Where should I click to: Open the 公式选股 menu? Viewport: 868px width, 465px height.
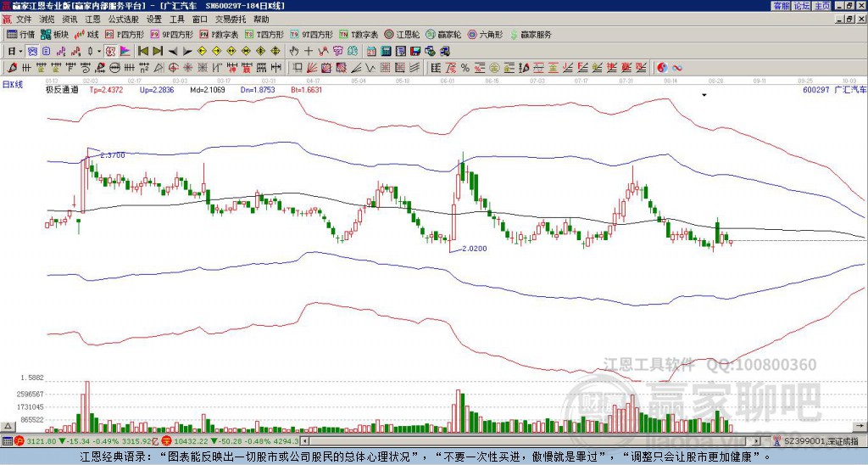click(x=124, y=20)
